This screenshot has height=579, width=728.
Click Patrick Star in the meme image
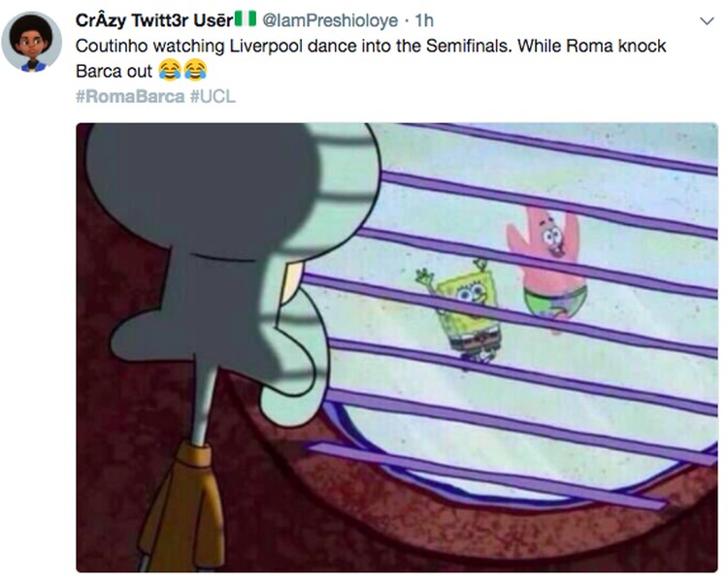pos(547,266)
